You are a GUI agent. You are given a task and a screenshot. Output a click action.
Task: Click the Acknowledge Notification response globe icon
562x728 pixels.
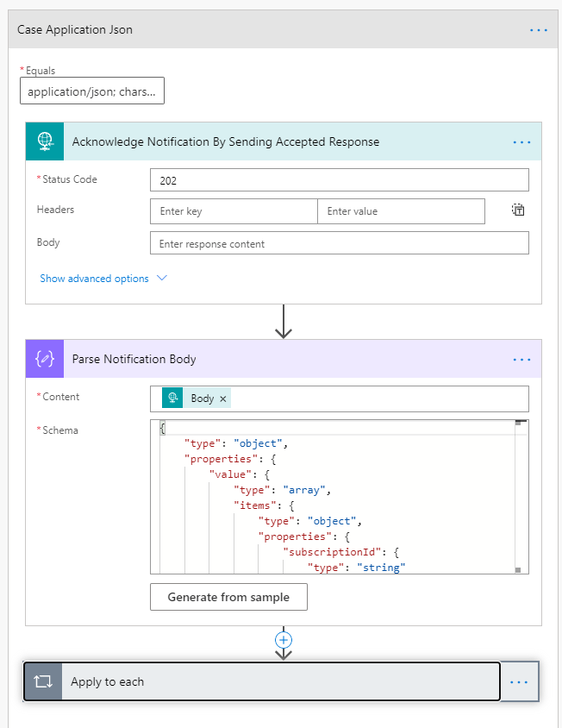pyautogui.click(x=45, y=141)
